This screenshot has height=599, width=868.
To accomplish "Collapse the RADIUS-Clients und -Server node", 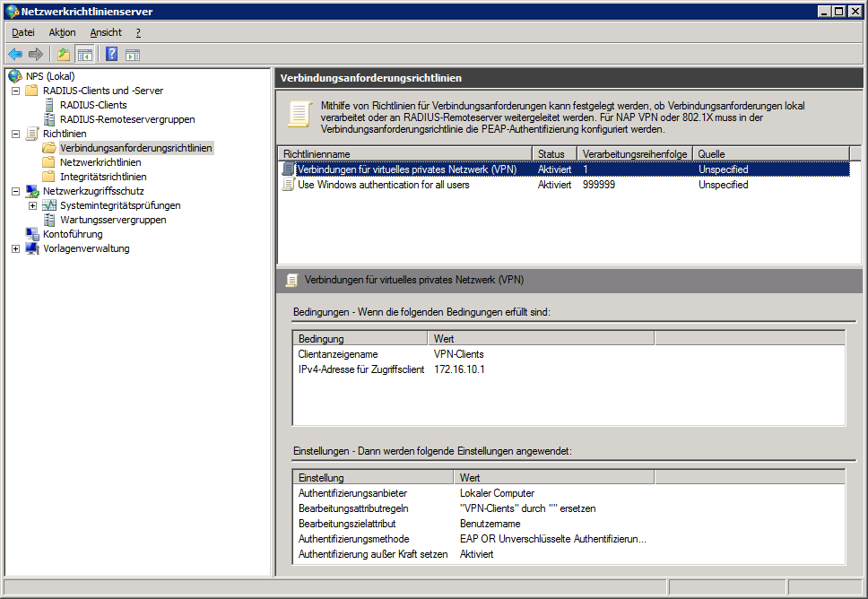I will point(15,91).
